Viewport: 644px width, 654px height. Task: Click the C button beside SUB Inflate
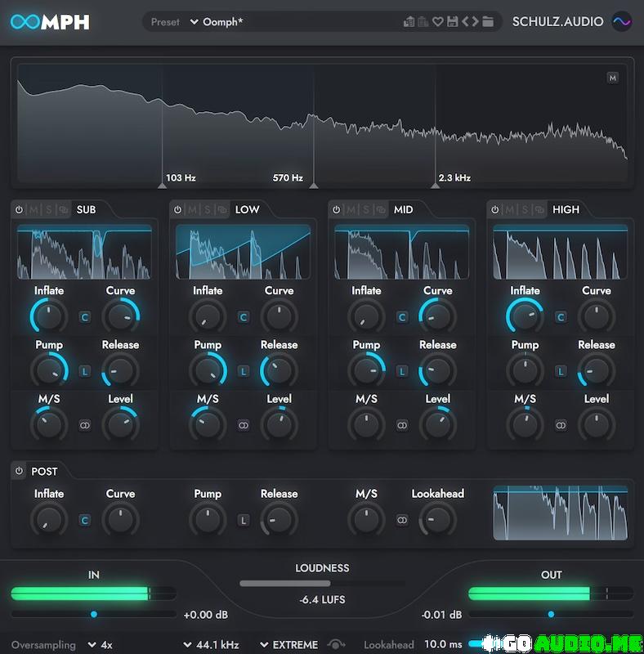tap(84, 317)
